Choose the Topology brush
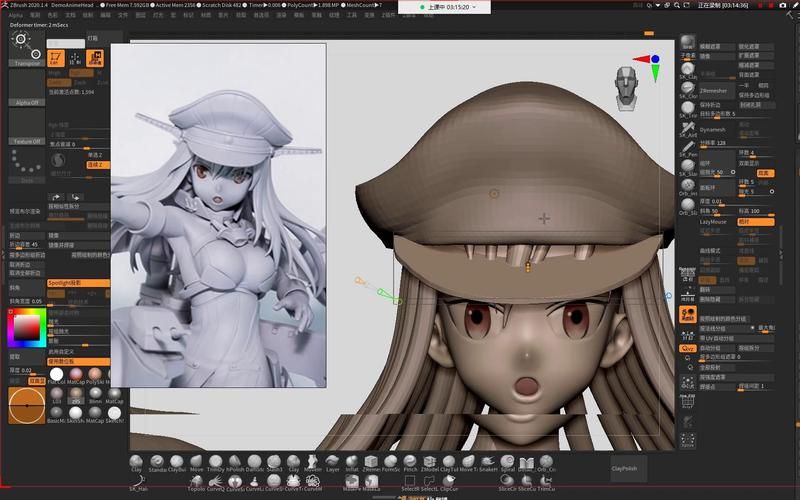This screenshot has width=800, height=500. (196, 483)
